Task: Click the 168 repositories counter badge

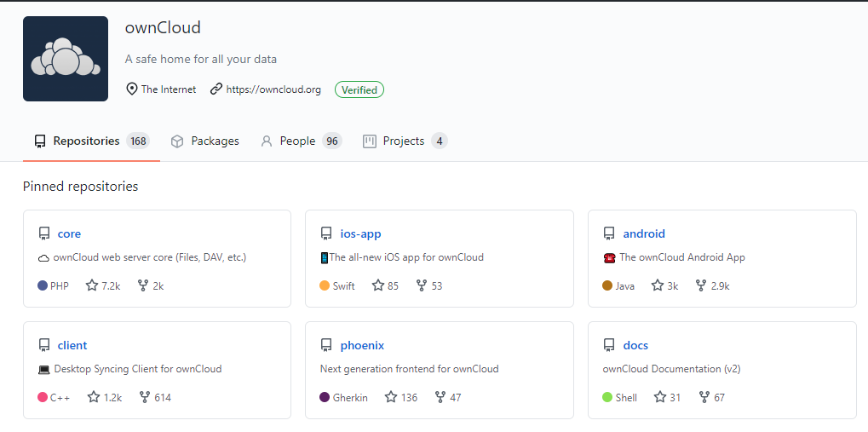Action: [138, 141]
